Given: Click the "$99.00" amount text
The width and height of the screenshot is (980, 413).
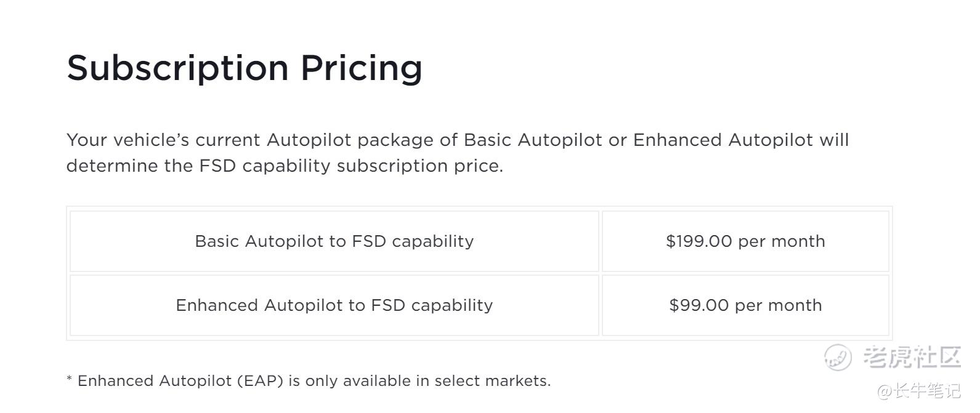Looking at the screenshot, I should pyautogui.click(x=699, y=305).
